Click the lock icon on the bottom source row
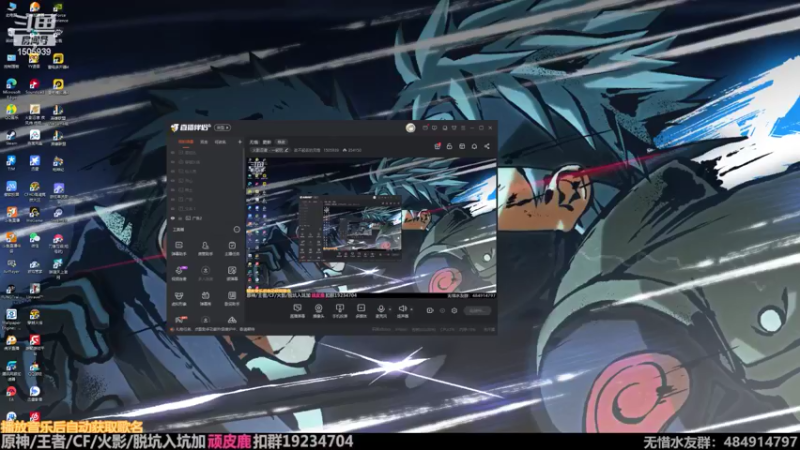 (180, 218)
